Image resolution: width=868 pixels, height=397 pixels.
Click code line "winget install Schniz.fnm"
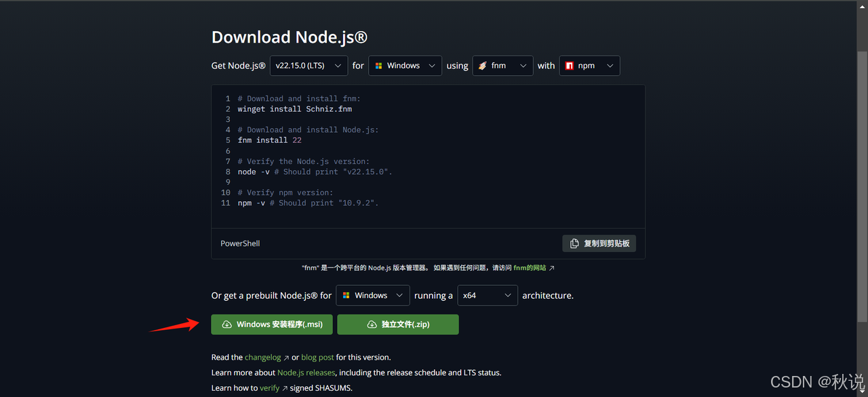pyautogui.click(x=295, y=109)
